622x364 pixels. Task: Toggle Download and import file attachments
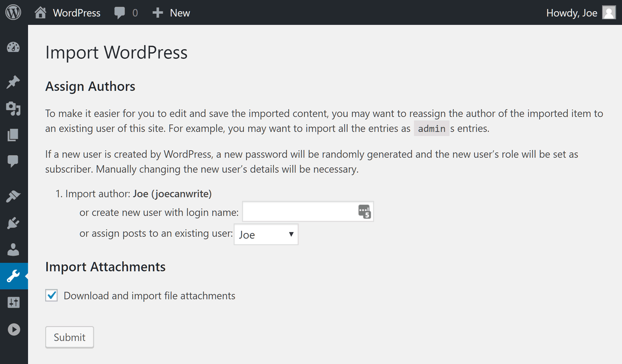[x=52, y=296]
